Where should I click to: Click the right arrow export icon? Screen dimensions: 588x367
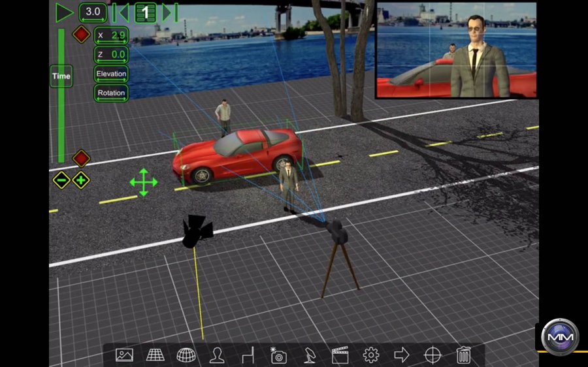click(x=402, y=355)
